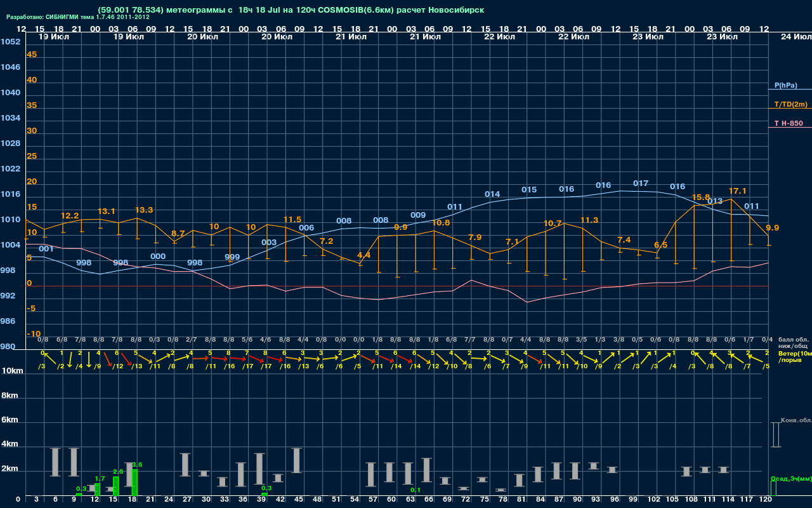
Task: Click temperature value 6.5
Action: [x=661, y=245]
